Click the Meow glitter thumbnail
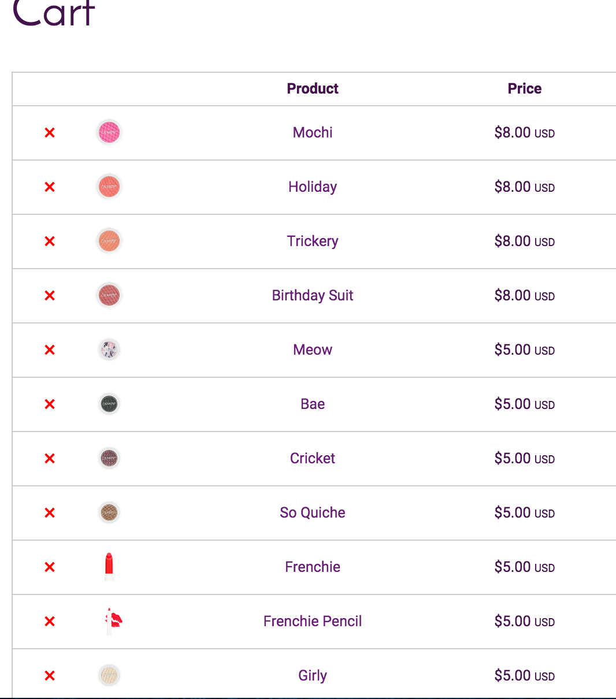 coord(109,349)
